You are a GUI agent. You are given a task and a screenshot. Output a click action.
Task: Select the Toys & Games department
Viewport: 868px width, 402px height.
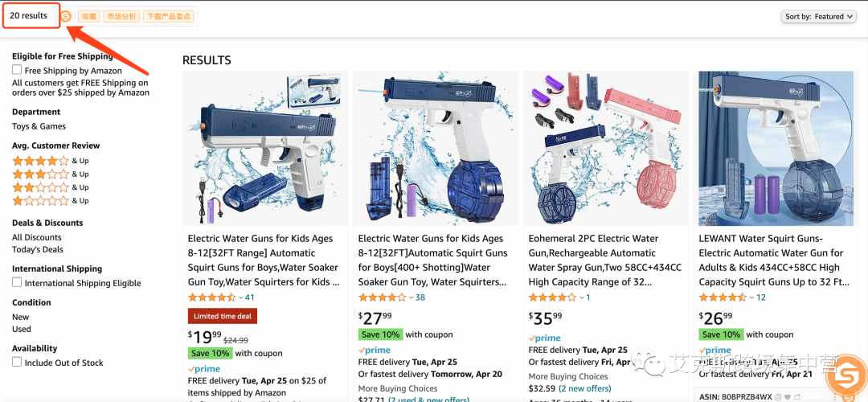(x=39, y=126)
